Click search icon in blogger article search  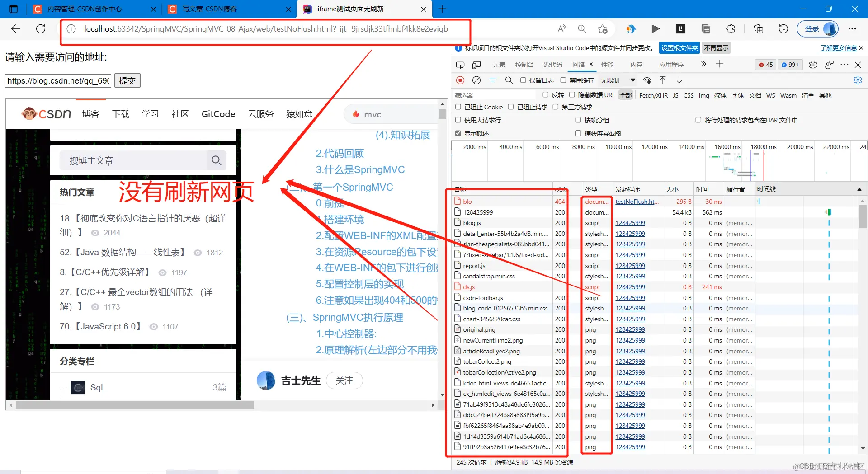tap(217, 160)
